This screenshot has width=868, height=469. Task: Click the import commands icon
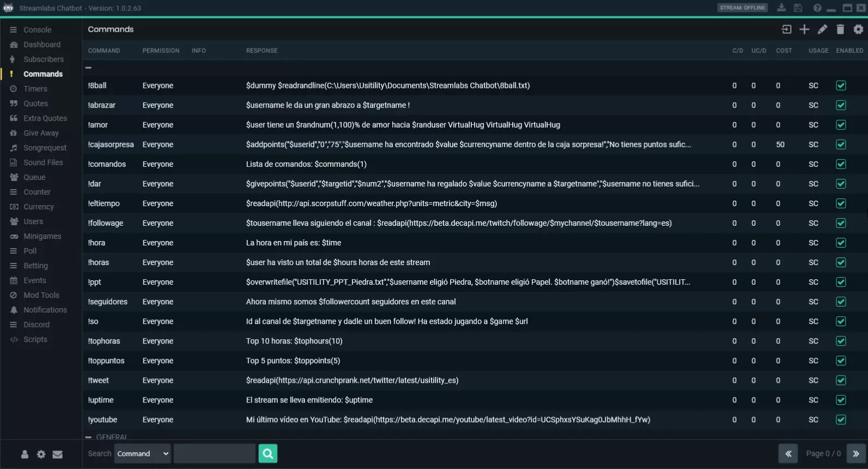tap(786, 29)
